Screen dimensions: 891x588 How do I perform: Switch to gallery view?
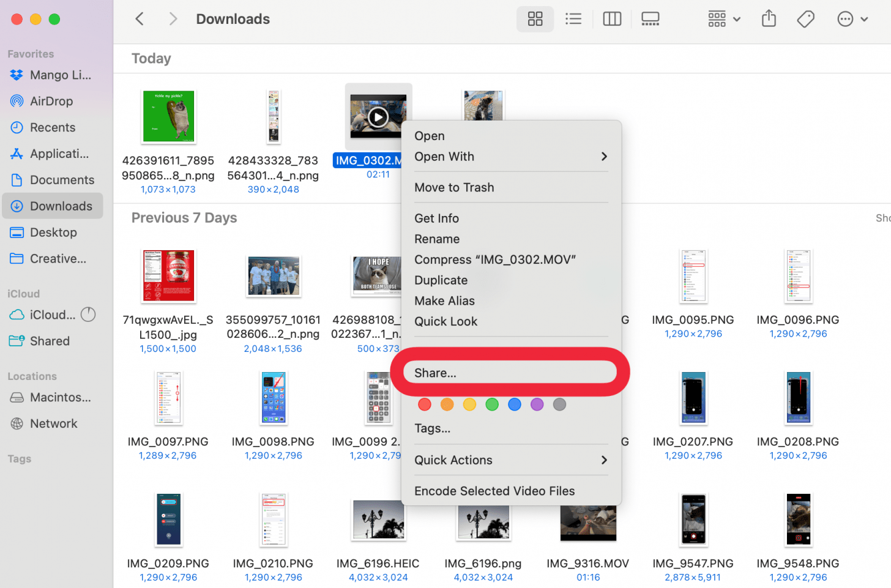point(650,19)
